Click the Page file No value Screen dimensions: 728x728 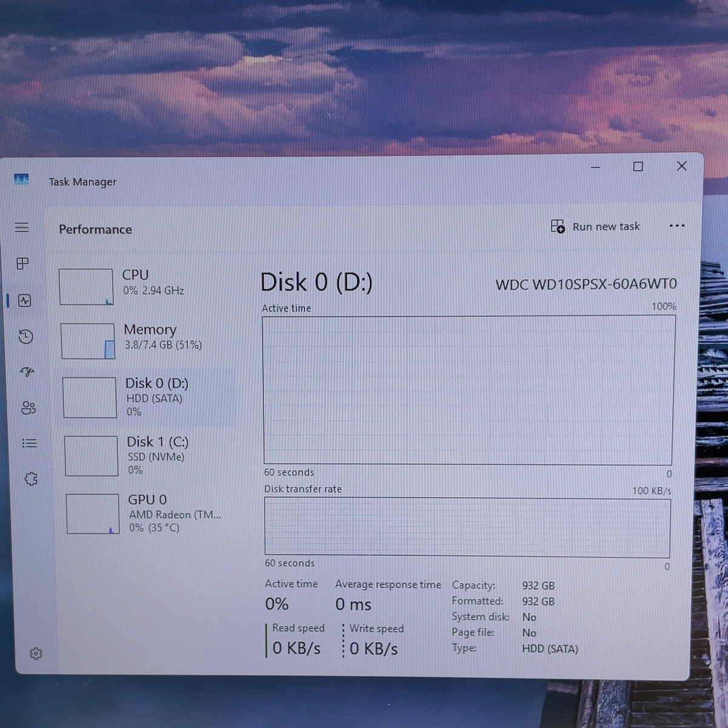pyautogui.click(x=529, y=633)
